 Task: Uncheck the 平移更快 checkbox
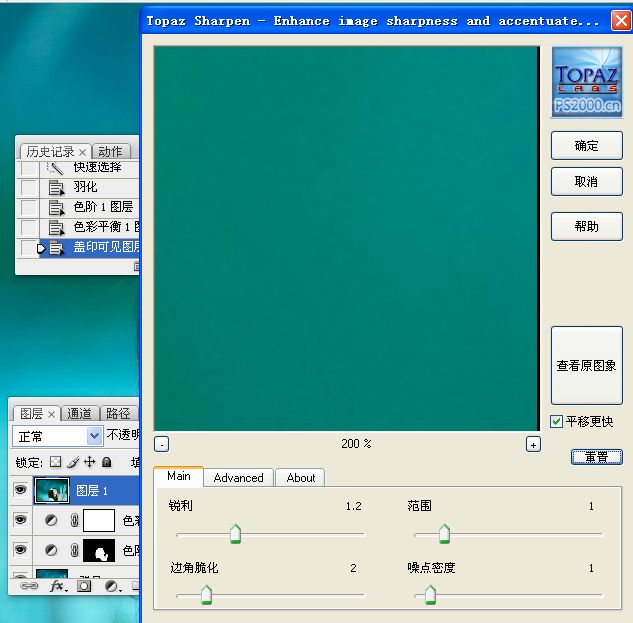557,422
